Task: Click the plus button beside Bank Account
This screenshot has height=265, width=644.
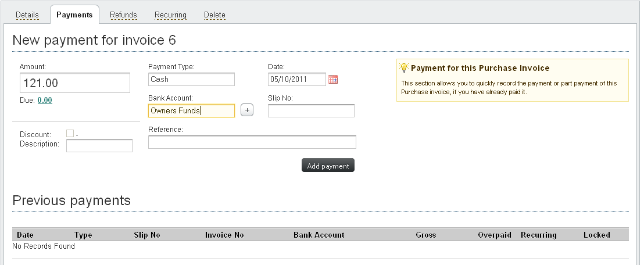Action: click(x=247, y=110)
